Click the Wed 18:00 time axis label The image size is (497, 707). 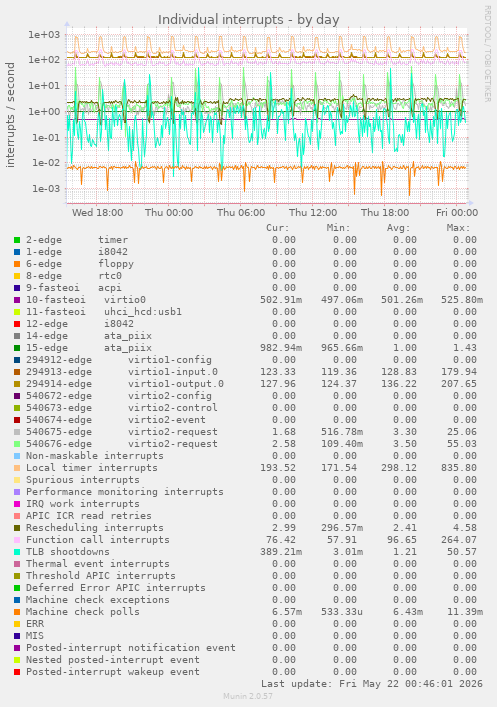coord(97,212)
